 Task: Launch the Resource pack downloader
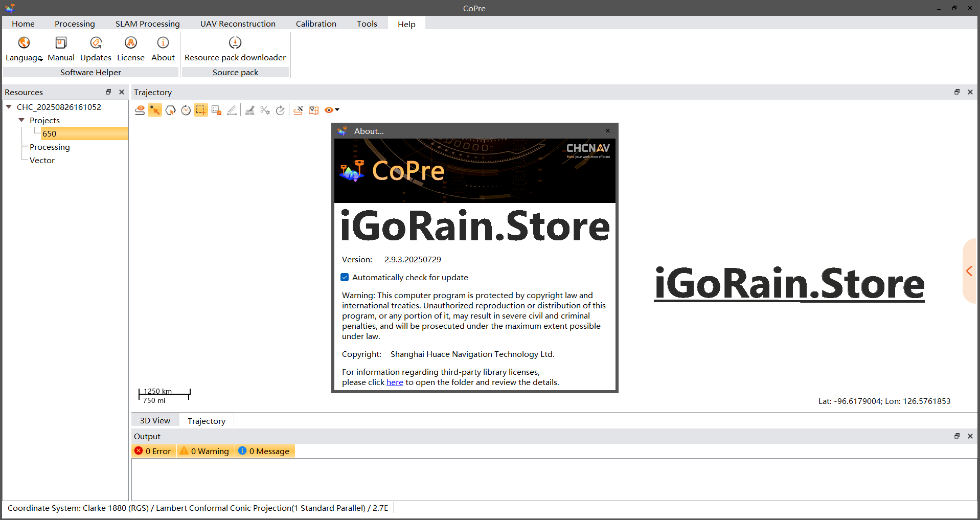235,49
